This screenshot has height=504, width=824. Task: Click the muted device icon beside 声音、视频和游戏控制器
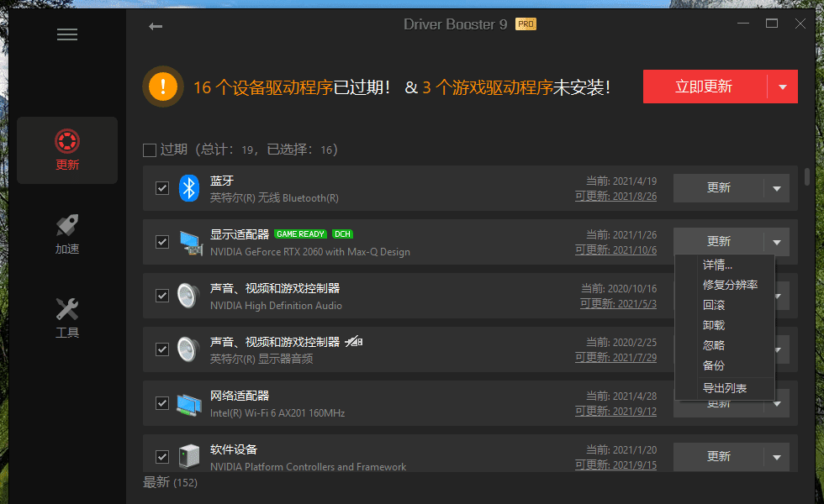point(354,343)
